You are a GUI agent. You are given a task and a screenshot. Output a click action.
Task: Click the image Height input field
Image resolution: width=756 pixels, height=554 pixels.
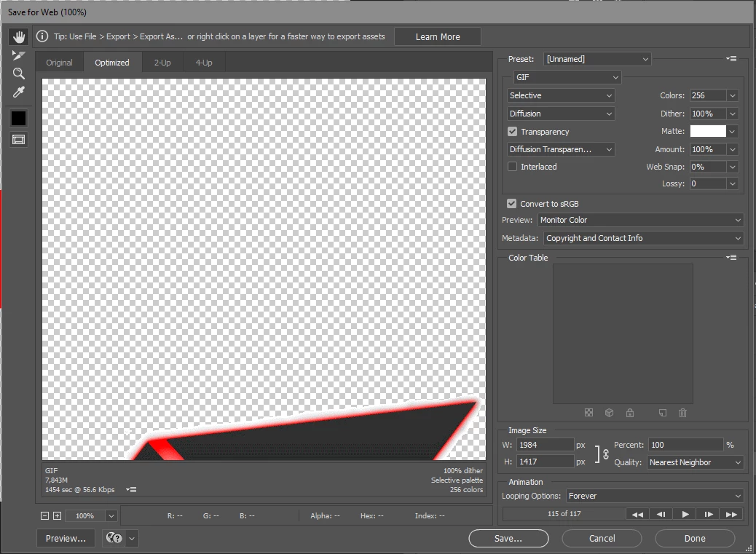(x=546, y=462)
